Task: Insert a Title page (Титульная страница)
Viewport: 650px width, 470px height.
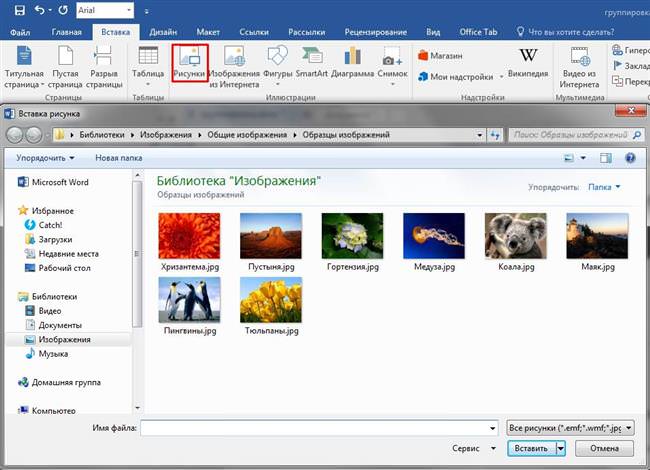Action: (x=24, y=68)
